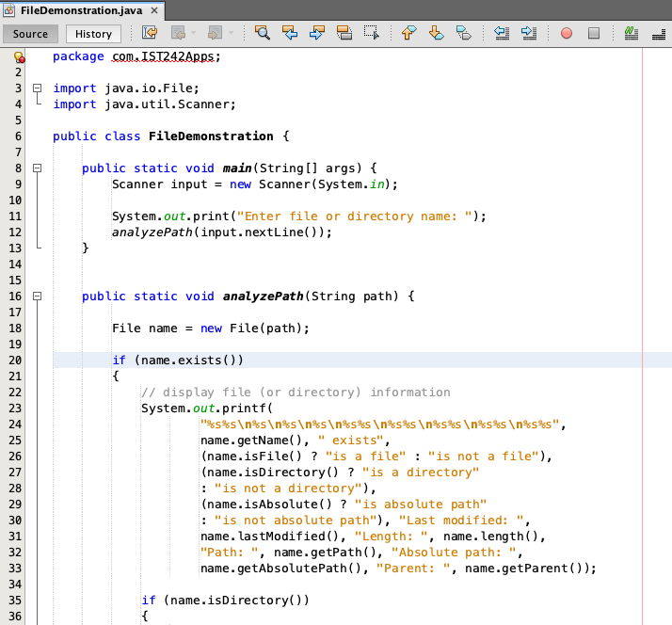Viewport: 672px width, 625px height.
Task: Click 'if (name.exists())' on highlighted line
Action: (x=178, y=361)
